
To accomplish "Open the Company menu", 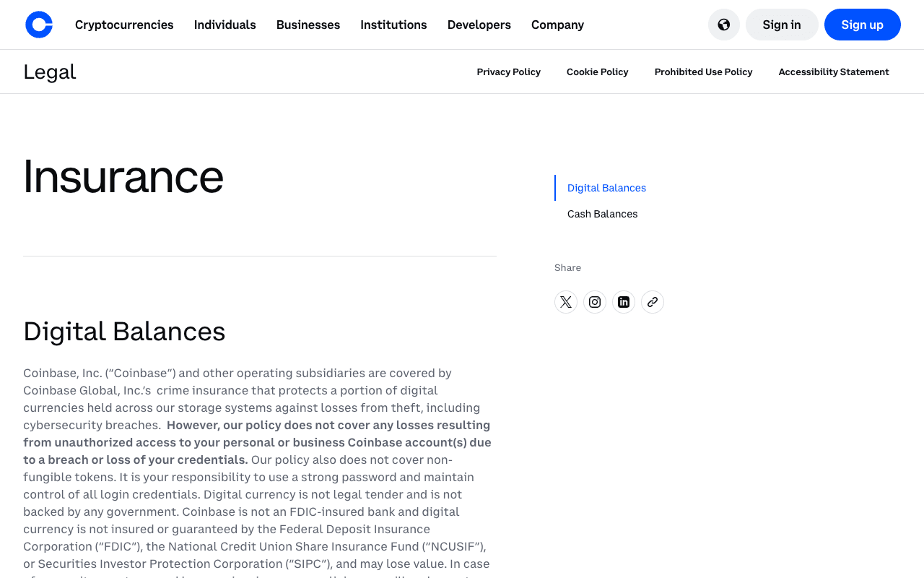I will [x=557, y=25].
